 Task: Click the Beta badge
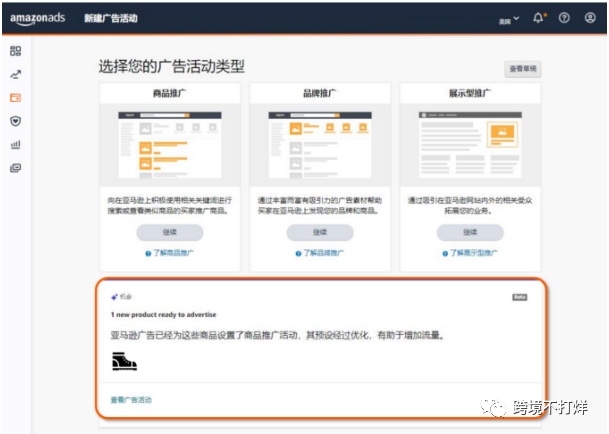519,297
